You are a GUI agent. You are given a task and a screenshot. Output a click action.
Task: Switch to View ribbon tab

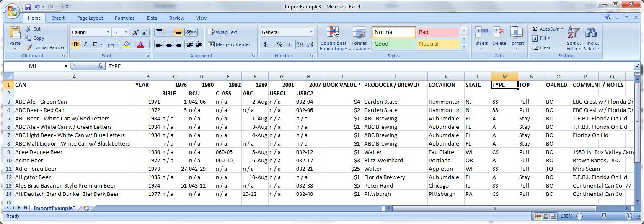coord(201,18)
